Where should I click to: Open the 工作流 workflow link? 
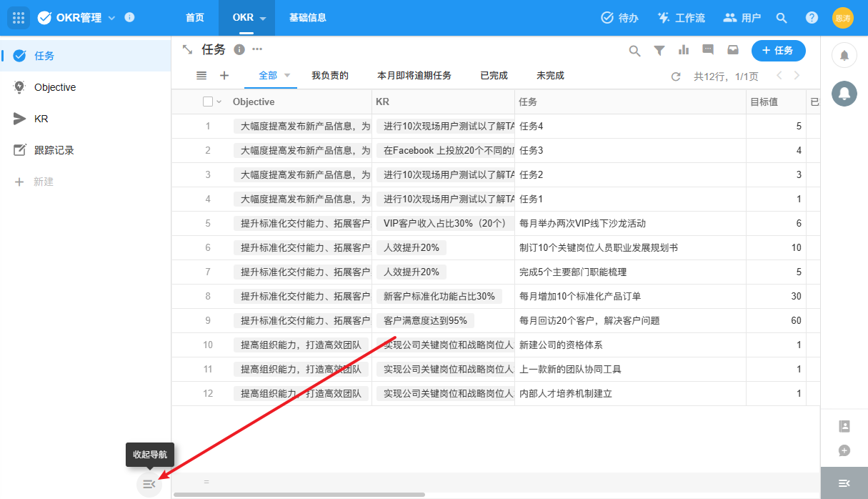(681, 18)
